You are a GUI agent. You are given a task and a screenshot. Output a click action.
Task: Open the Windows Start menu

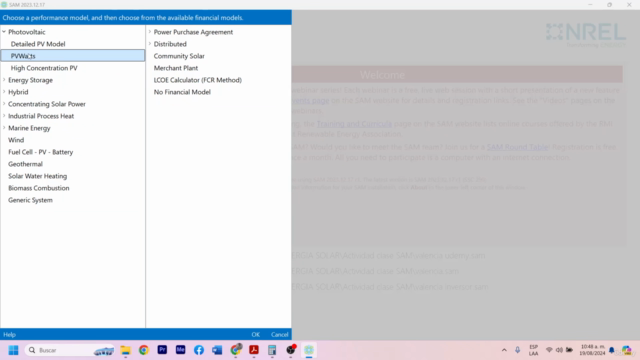tap(13, 350)
